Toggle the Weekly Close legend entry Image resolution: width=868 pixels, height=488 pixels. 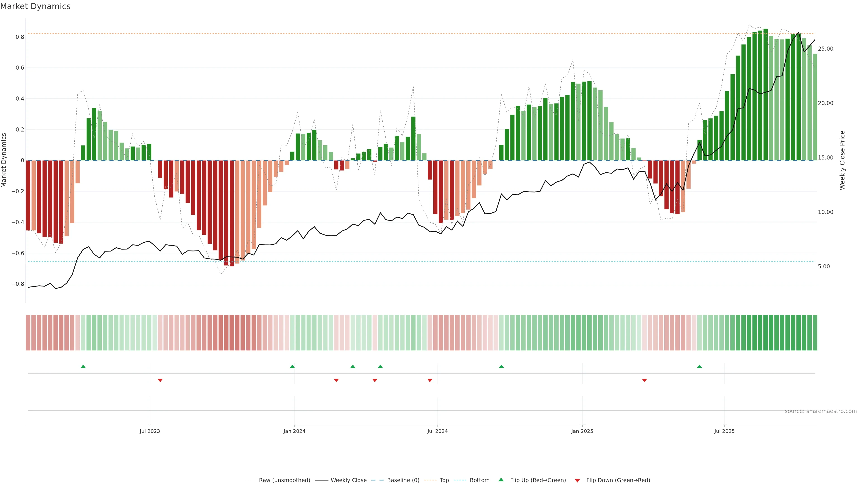click(348, 480)
